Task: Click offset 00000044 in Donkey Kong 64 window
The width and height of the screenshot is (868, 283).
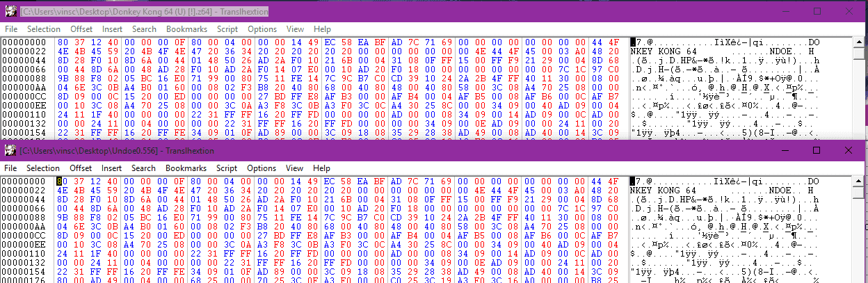Action: click(x=23, y=60)
